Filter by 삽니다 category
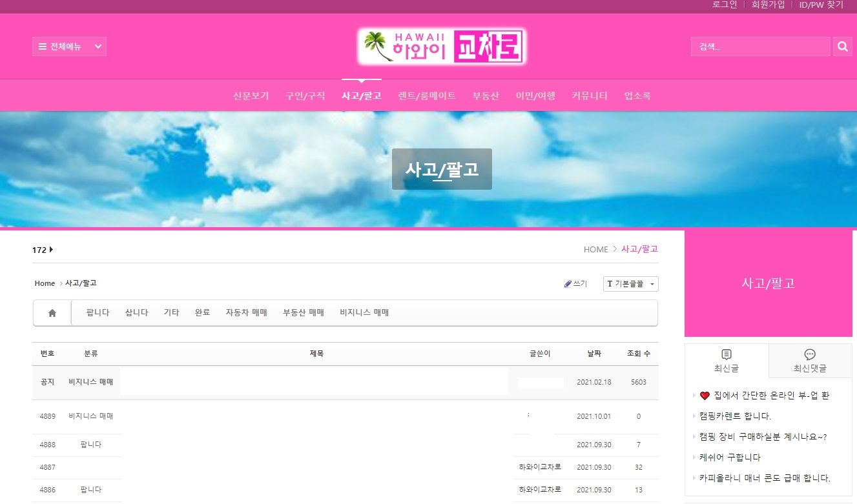Image resolution: width=857 pixels, height=504 pixels. coord(137,313)
